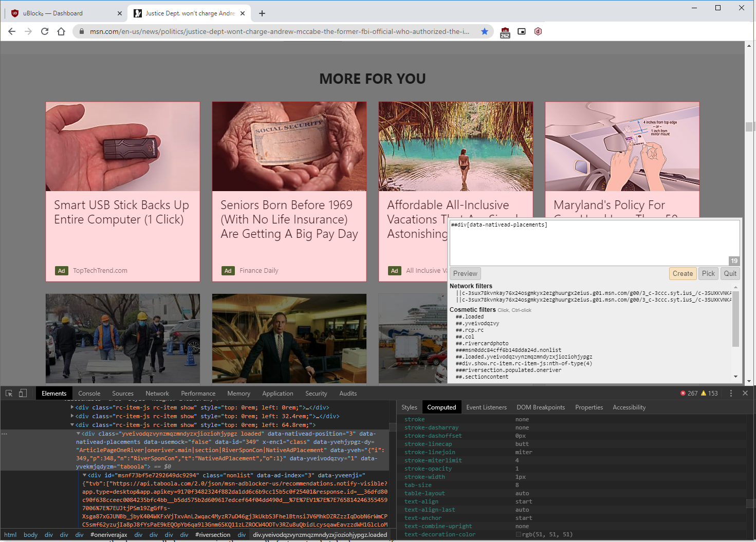Click the text-decoration-color swatch

[x=518, y=534]
